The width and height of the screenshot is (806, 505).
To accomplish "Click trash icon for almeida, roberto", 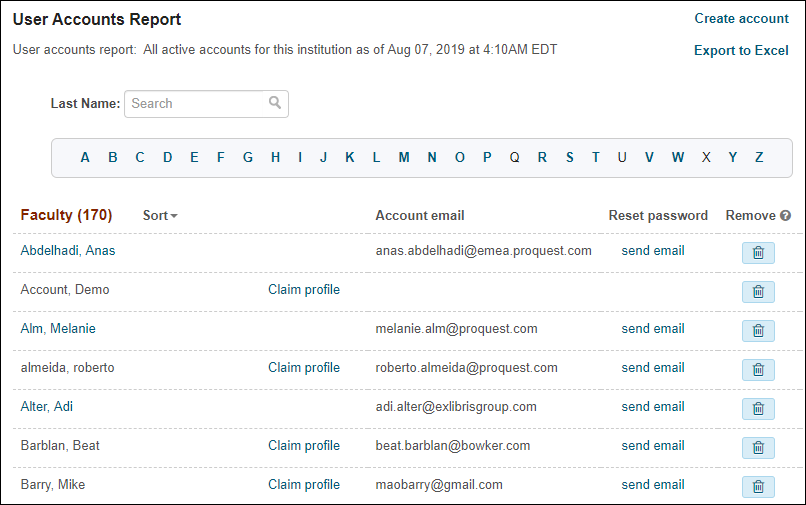I will (758, 370).
